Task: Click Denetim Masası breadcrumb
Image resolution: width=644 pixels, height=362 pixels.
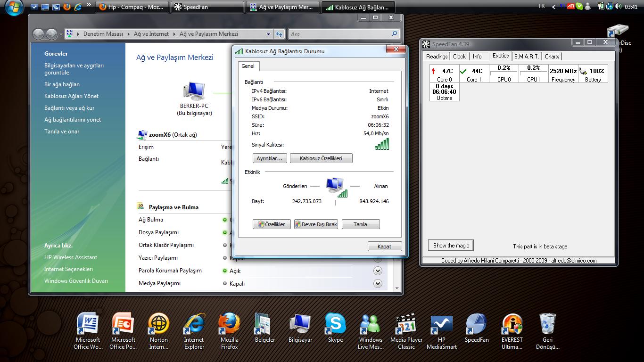Action: click(x=103, y=34)
